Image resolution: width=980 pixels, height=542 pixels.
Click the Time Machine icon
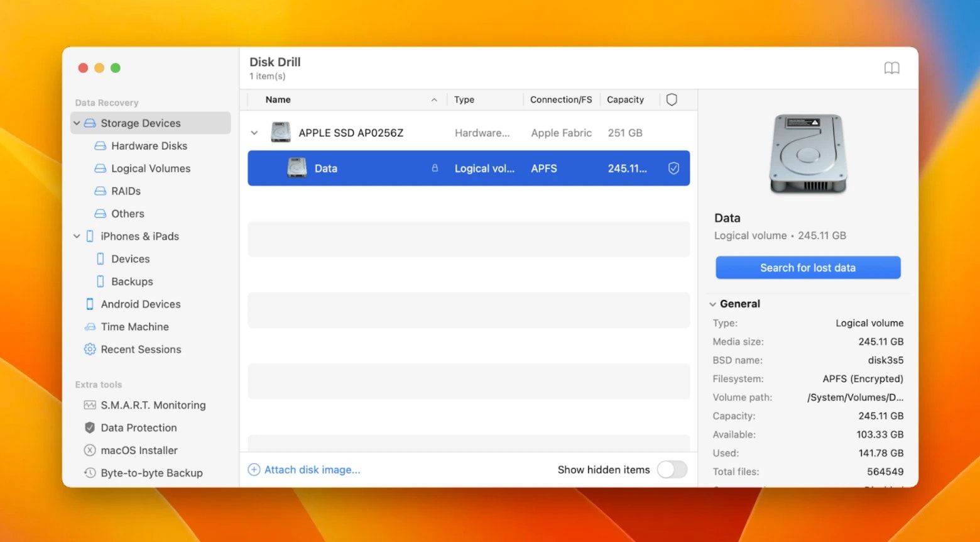coord(90,327)
